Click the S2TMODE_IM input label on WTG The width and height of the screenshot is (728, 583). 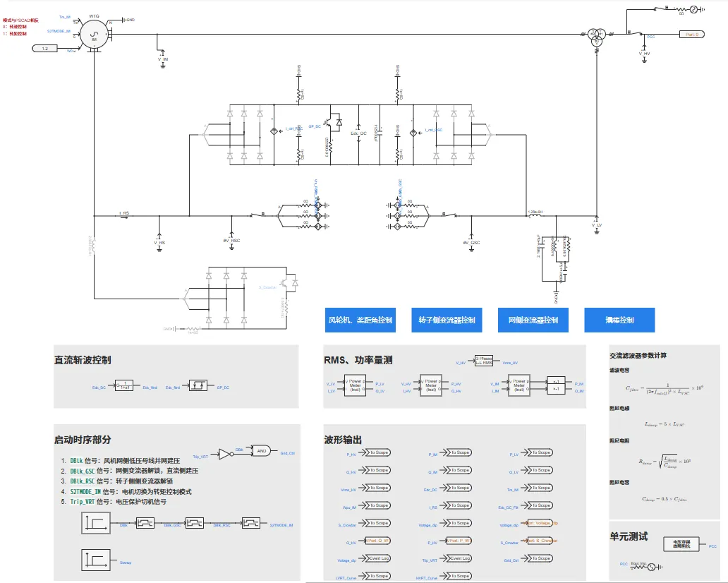59,31
